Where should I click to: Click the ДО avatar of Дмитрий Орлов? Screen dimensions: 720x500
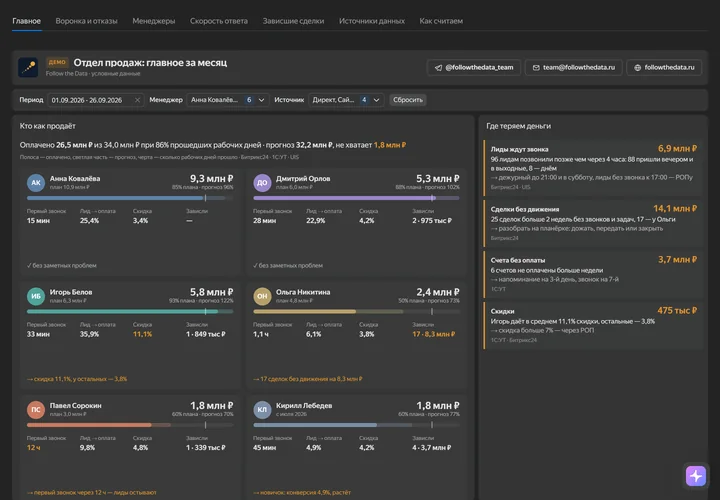(x=262, y=183)
